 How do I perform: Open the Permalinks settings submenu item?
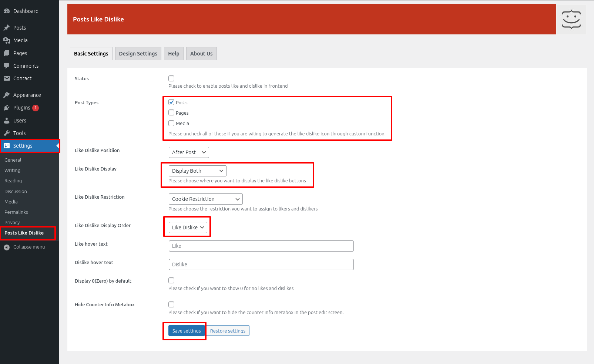(x=16, y=212)
